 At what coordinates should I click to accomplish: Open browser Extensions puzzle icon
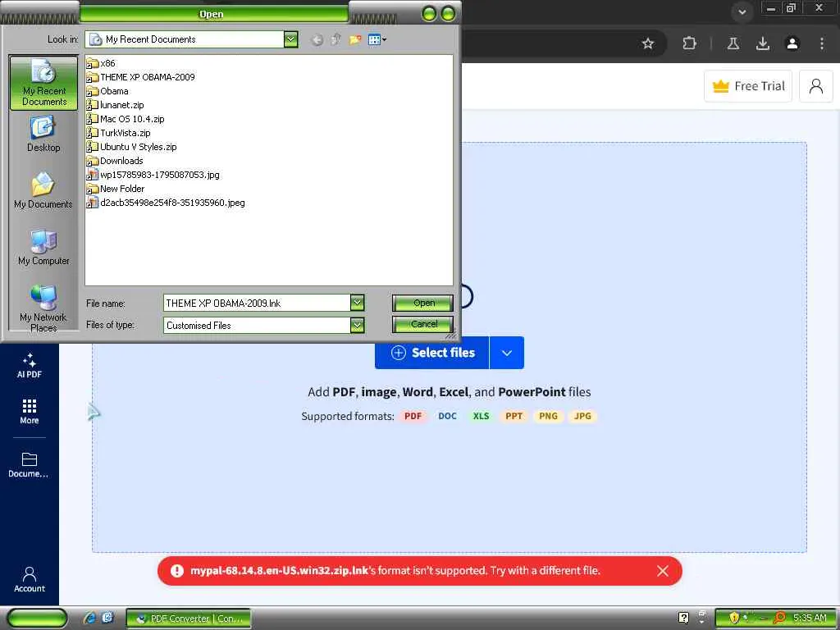689,43
